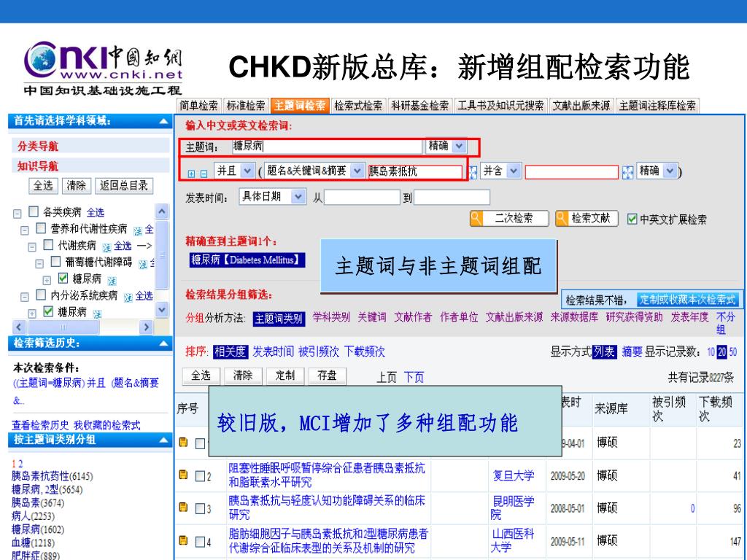This screenshot has height=560, width=747.
Task: Select checkbox of result row 2
Action: click(201, 475)
